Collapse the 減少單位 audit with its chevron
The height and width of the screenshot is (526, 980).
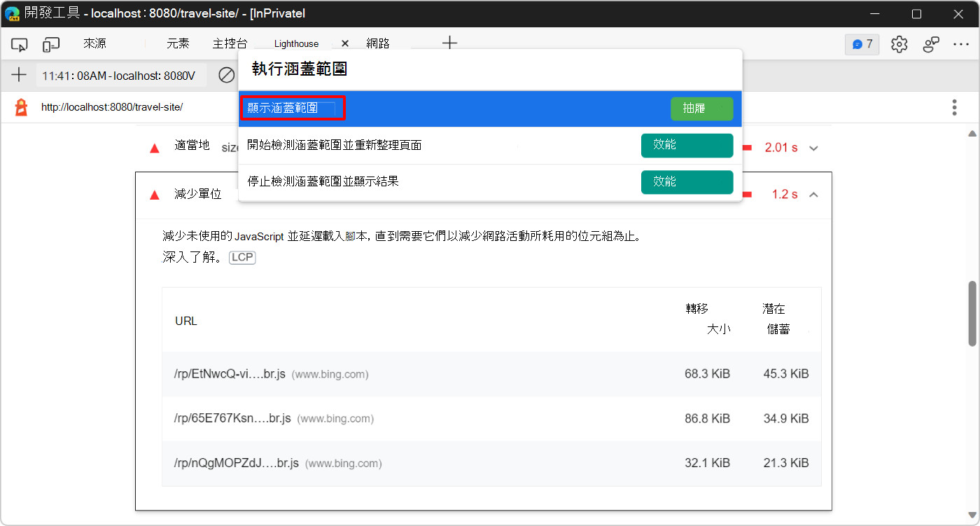813,195
